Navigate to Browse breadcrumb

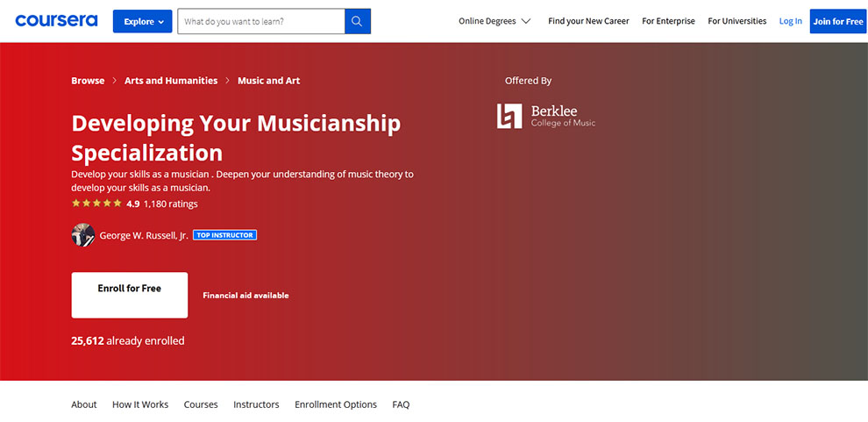coord(88,81)
